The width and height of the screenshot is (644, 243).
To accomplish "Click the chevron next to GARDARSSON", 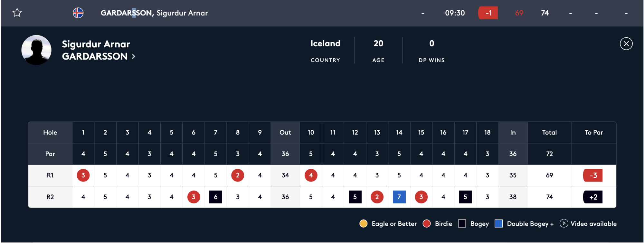I will [x=133, y=57].
